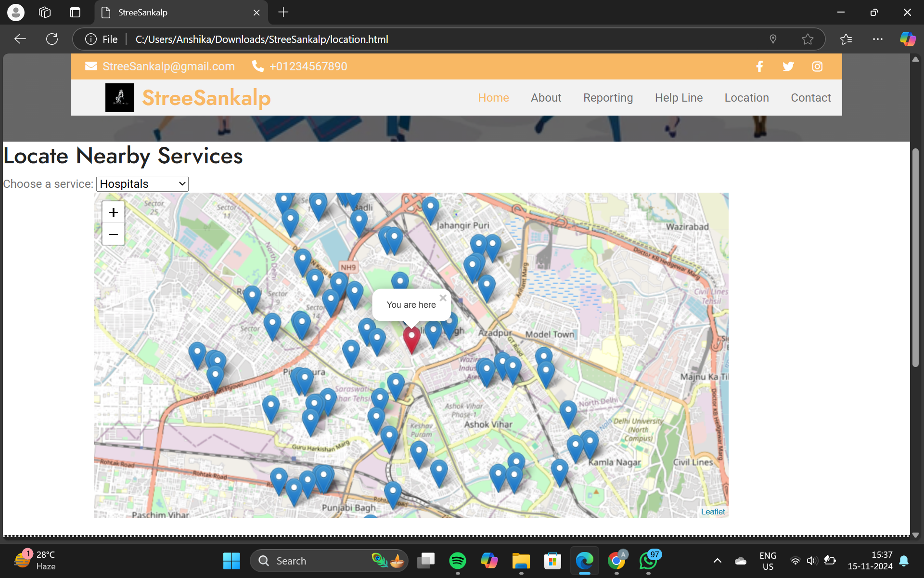Close the 'You are here' popup

click(x=443, y=298)
